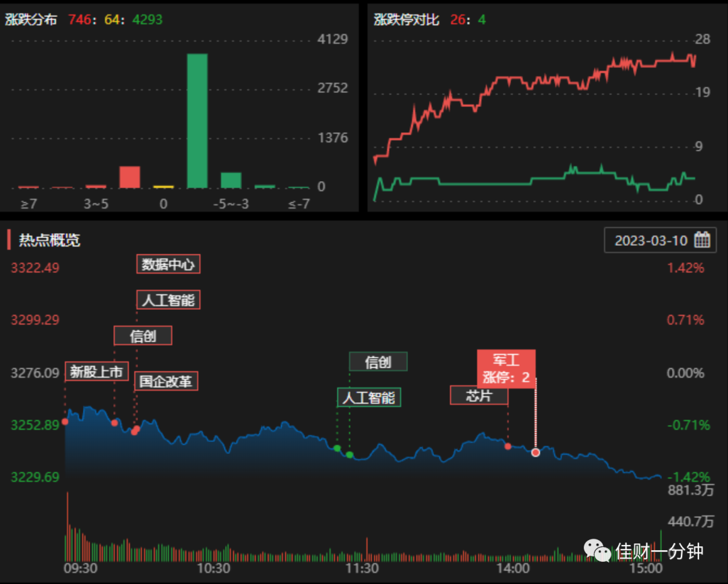Click the 芯片 hotspot tag
The image size is (728, 584).
[479, 395]
